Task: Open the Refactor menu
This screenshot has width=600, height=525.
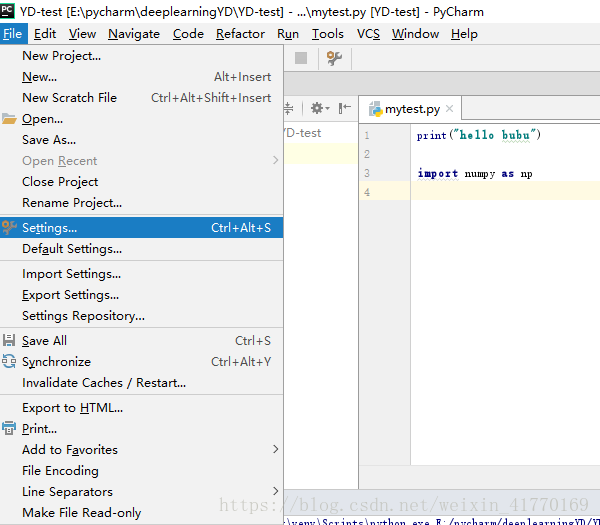Action: [240, 34]
